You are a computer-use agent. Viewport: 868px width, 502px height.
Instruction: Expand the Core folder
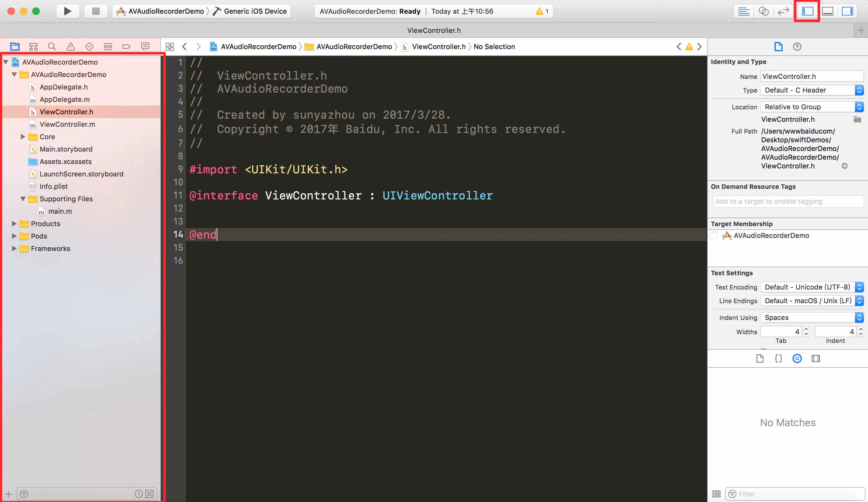(23, 137)
